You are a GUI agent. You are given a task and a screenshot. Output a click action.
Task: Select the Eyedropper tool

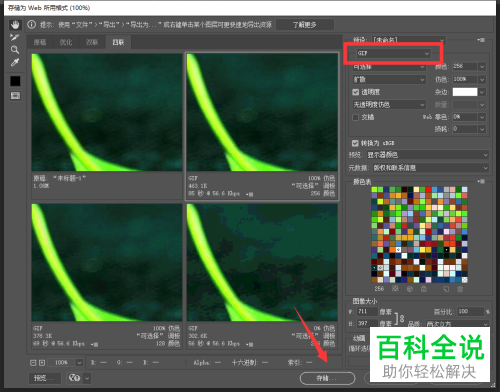point(15,62)
